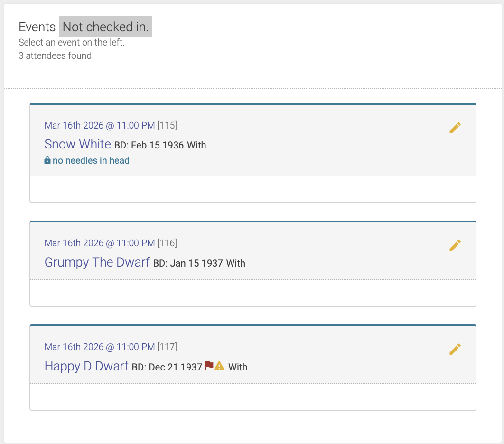Click the appointment date above Grumpy The Dwarf
Viewport: 504px width, 444px height.
(x=99, y=243)
